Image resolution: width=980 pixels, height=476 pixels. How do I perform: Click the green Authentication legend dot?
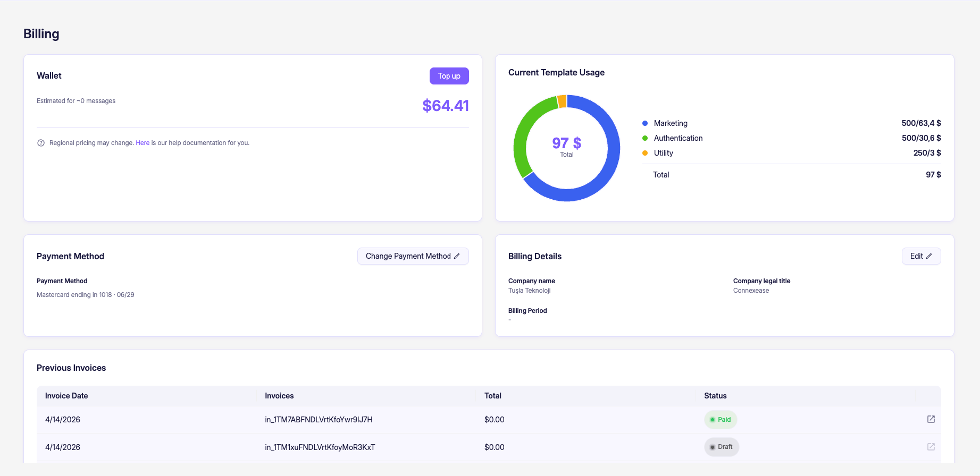click(x=645, y=138)
